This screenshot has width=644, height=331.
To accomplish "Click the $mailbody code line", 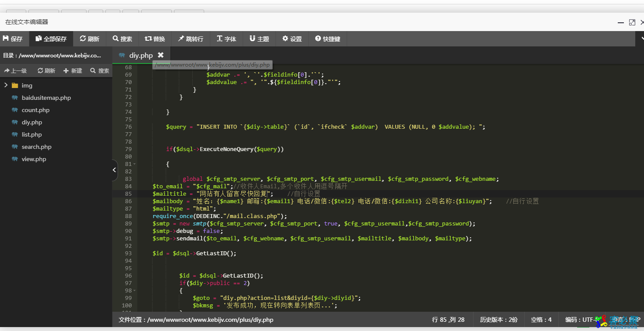I will 345,201.
